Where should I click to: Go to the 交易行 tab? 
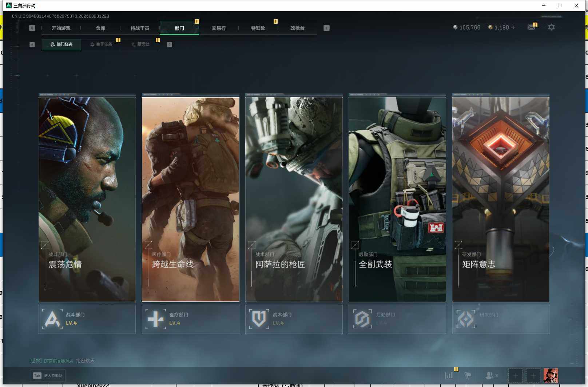[219, 28]
